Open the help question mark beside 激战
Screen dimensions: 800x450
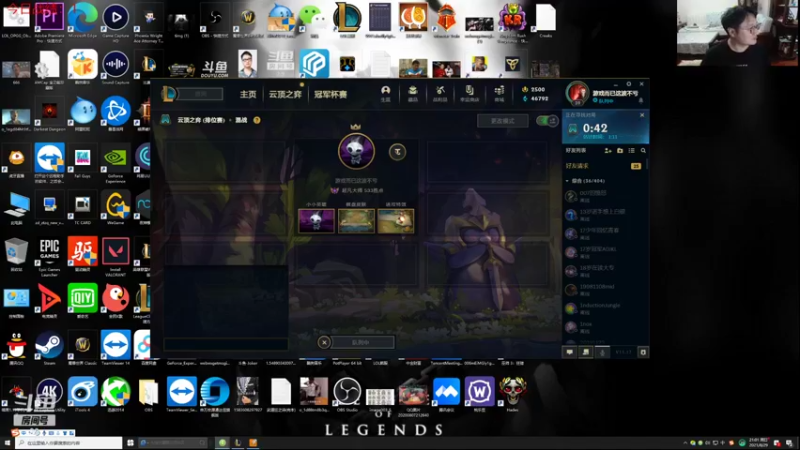tap(257, 120)
